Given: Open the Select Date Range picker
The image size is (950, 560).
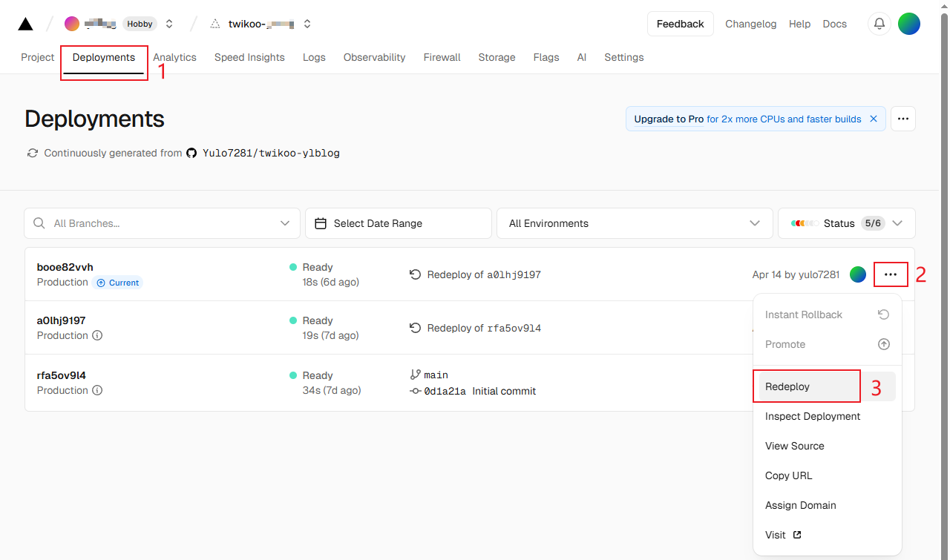Looking at the screenshot, I should point(398,223).
